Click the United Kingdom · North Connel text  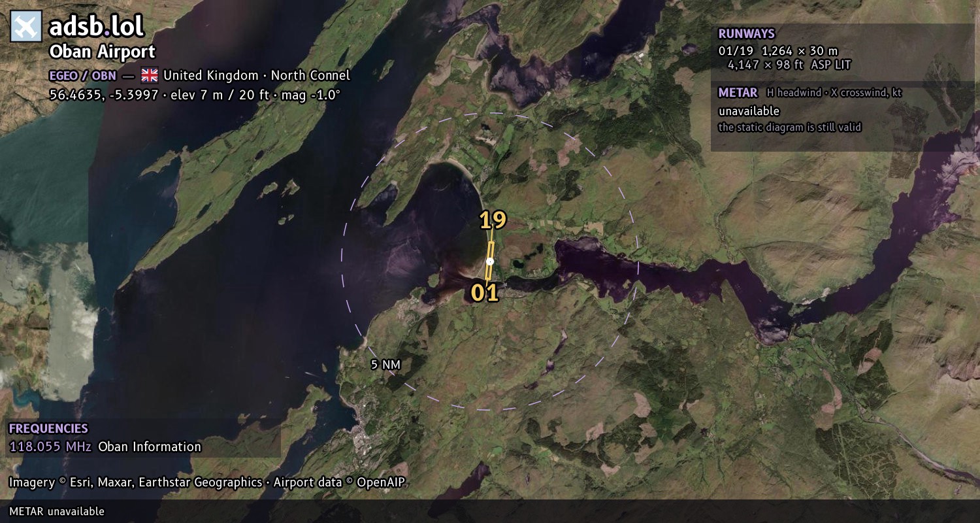(257, 75)
